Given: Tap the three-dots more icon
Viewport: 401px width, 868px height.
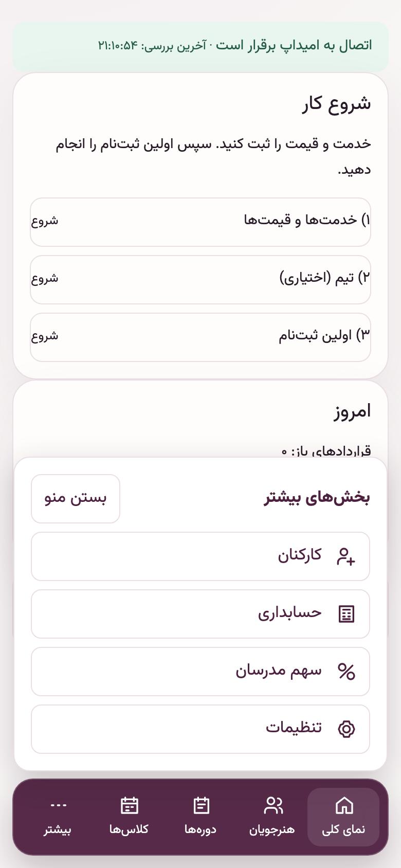Looking at the screenshot, I should coord(58,805).
